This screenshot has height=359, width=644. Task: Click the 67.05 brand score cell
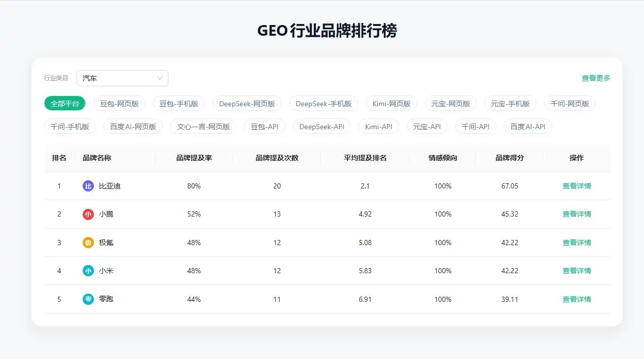510,186
